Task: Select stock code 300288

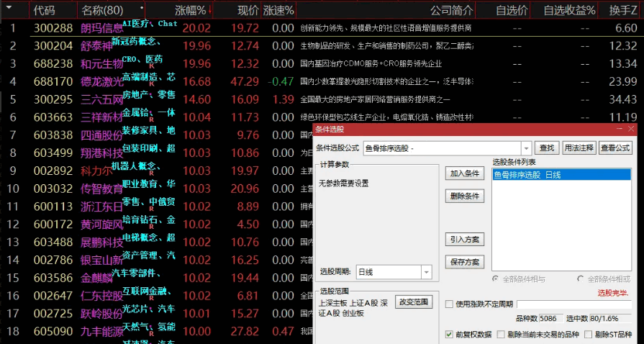Action: 53,28
